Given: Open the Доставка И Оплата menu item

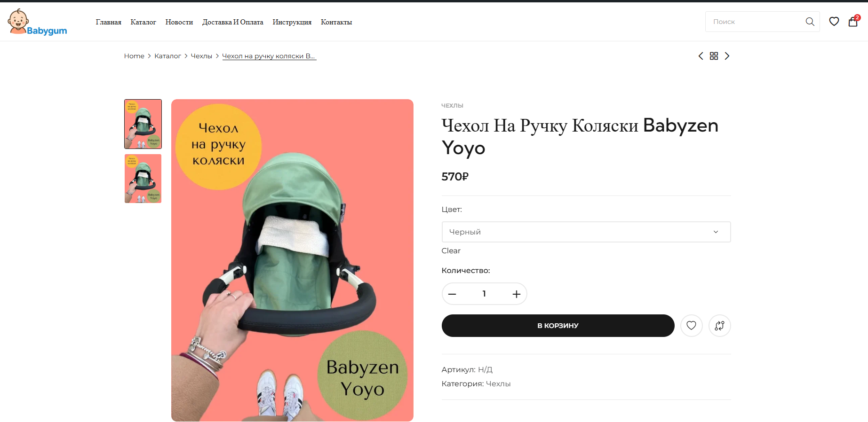Looking at the screenshot, I should tap(233, 22).
